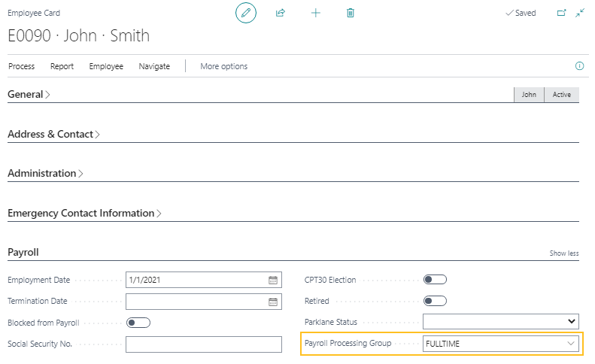Enable the CPT30 Election toggle

point(435,280)
